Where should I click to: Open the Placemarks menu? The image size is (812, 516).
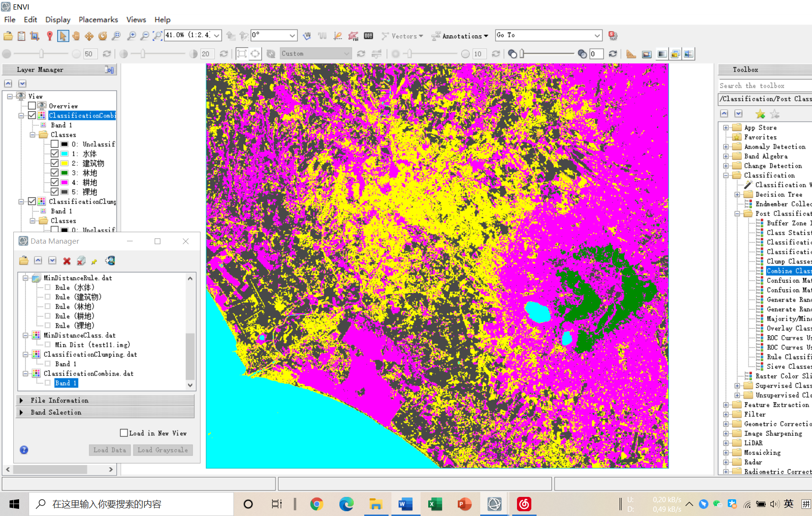click(x=98, y=20)
